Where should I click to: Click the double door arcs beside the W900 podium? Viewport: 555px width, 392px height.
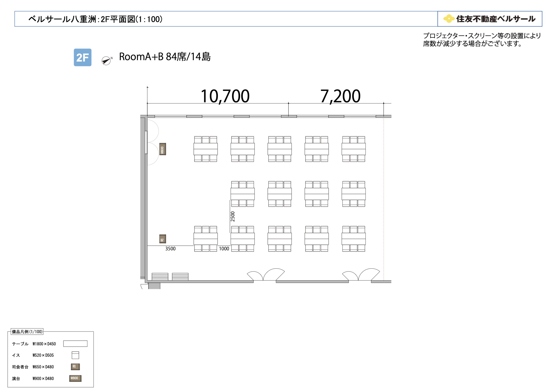(153, 142)
